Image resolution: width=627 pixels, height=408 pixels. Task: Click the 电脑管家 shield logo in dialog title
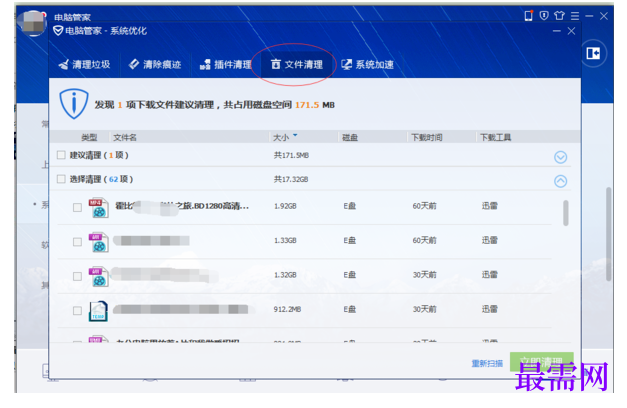point(58,31)
